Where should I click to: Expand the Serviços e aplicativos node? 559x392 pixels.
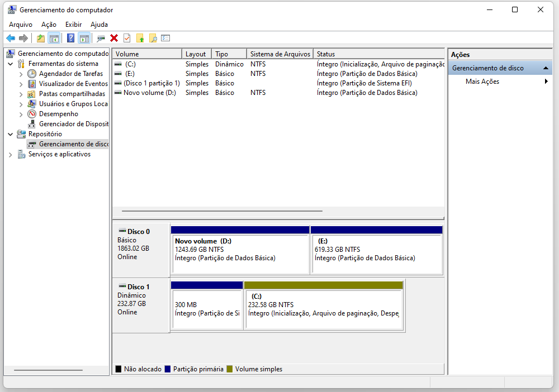[x=10, y=154]
